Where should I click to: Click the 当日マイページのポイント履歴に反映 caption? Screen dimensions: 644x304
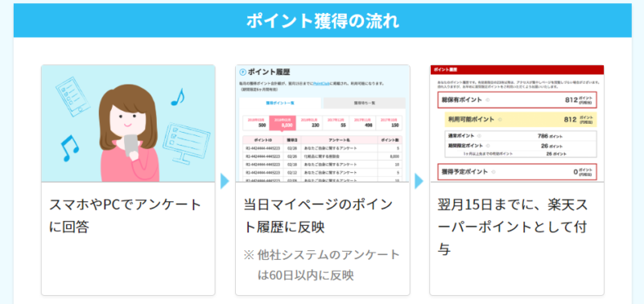(x=318, y=216)
